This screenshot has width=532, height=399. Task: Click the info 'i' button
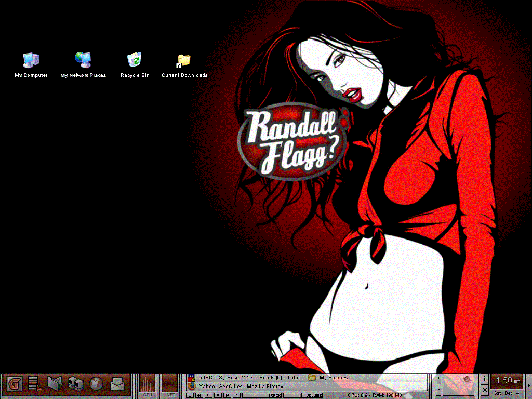(485, 379)
